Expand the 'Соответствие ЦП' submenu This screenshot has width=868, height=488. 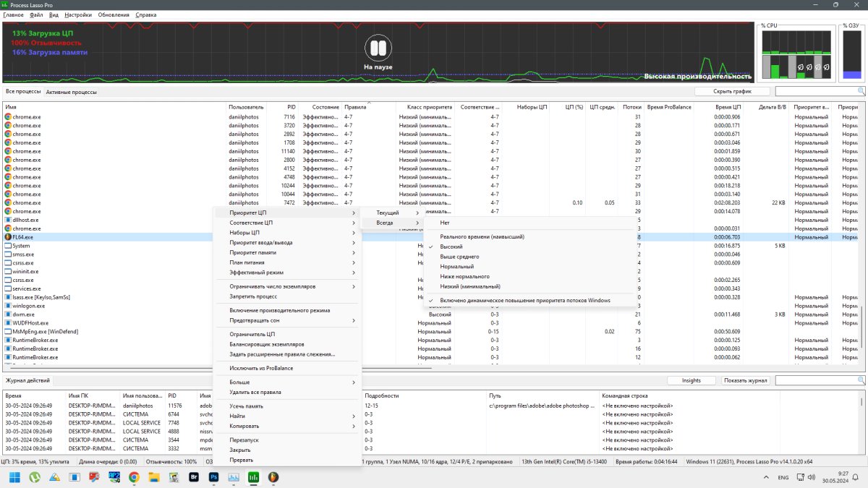[288, 223]
